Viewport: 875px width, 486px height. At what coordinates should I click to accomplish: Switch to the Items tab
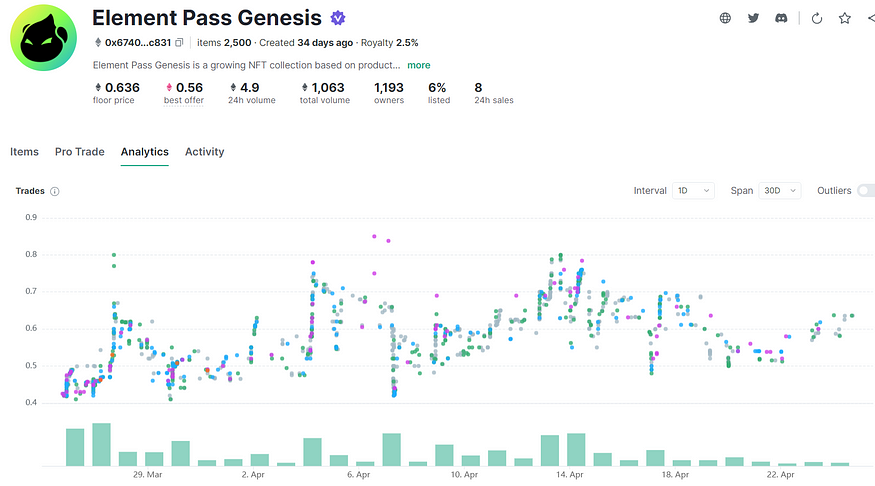[24, 152]
